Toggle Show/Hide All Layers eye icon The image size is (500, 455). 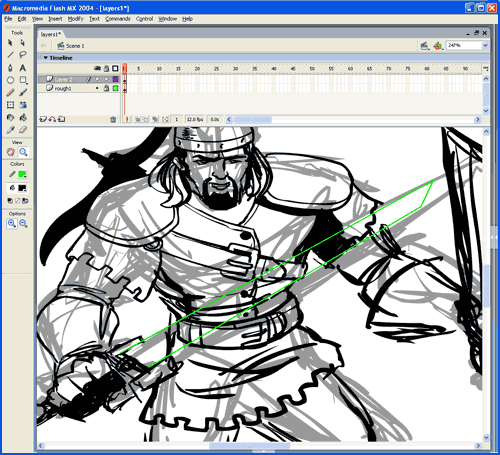coord(97,68)
